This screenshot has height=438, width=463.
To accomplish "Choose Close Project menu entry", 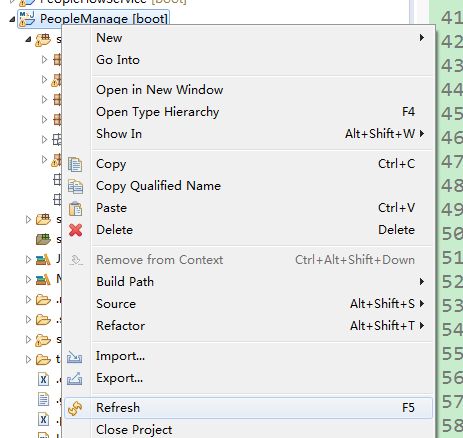I will click(x=262, y=430).
